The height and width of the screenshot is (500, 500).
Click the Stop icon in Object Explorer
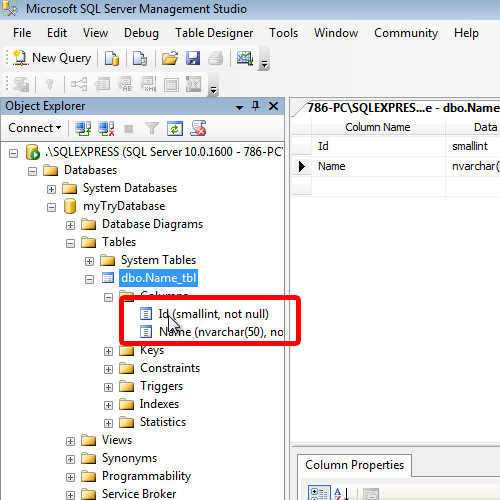[129, 129]
